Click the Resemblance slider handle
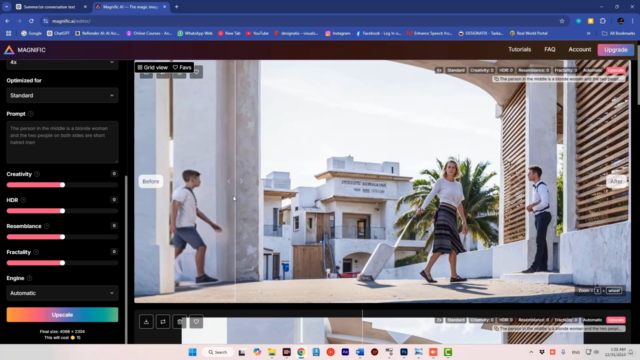This screenshot has height=360, width=640. tap(62, 237)
